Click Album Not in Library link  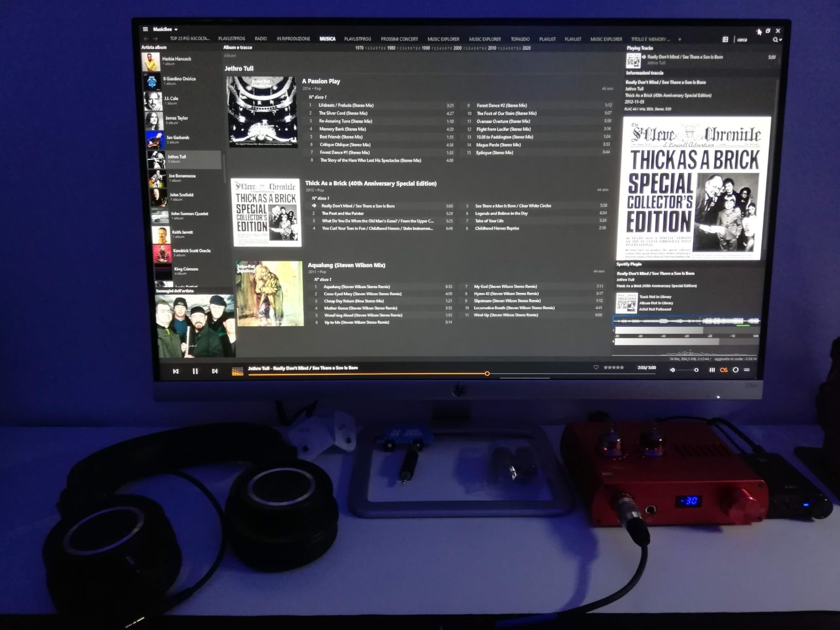(x=656, y=303)
